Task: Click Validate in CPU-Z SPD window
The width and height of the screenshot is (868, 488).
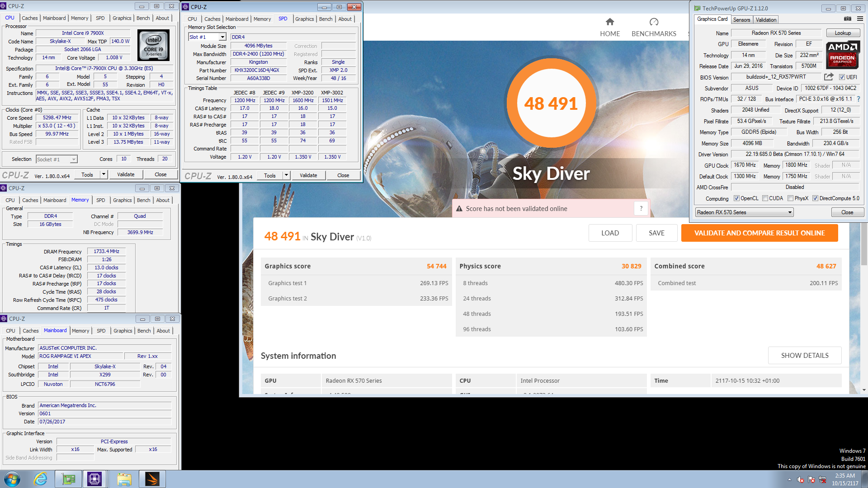Action: [x=308, y=175]
